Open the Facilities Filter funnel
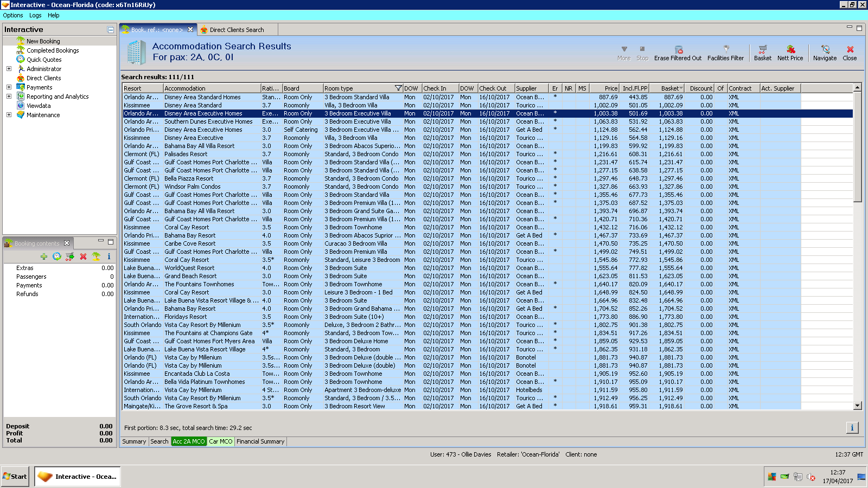The width and height of the screenshot is (868, 488). click(726, 50)
